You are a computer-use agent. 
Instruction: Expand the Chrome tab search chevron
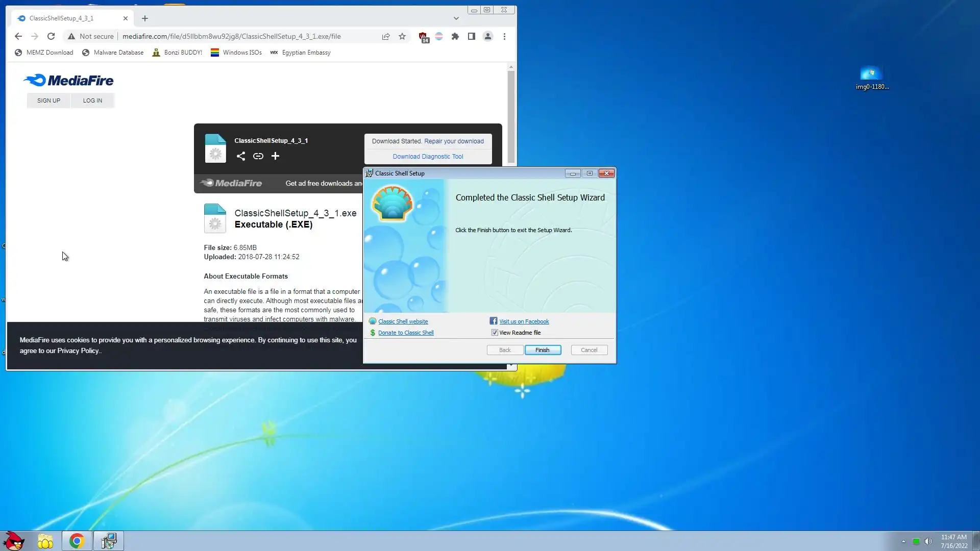(456, 18)
